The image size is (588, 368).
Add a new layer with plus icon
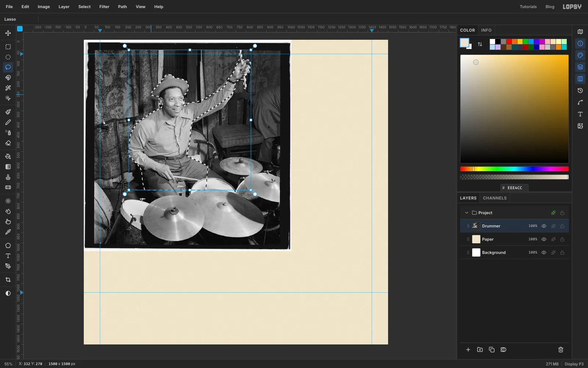click(x=468, y=350)
